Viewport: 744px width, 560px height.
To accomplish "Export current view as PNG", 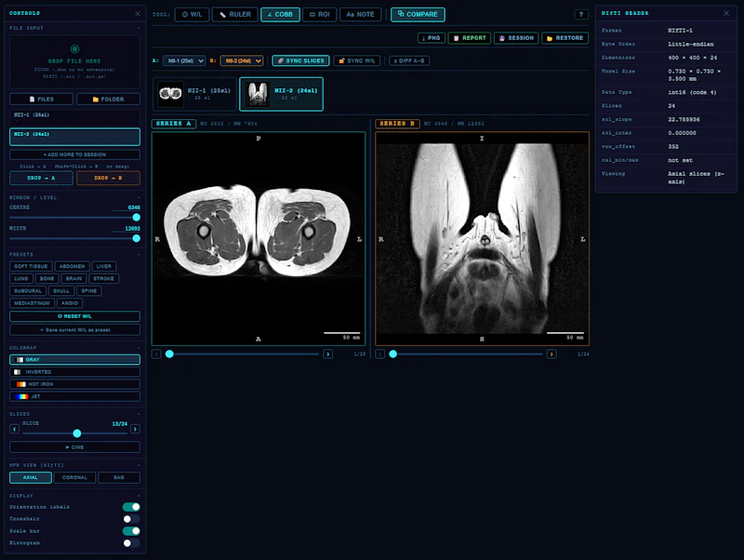I will [x=432, y=38].
